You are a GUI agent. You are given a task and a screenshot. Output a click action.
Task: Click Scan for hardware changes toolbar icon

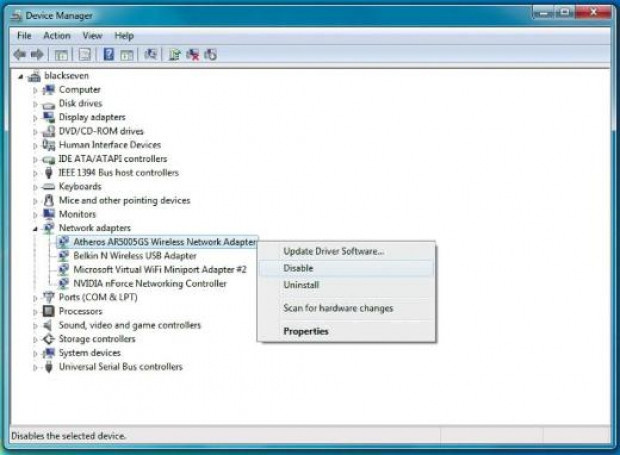click(x=151, y=55)
